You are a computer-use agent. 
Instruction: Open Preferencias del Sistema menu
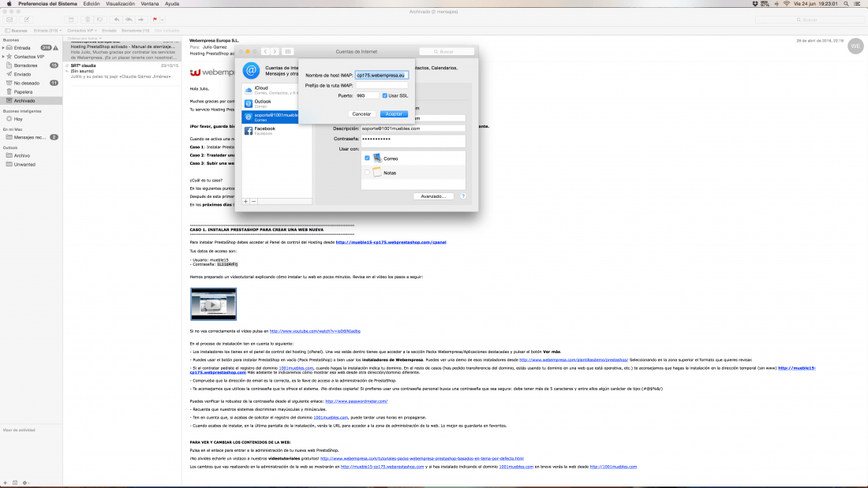point(47,4)
